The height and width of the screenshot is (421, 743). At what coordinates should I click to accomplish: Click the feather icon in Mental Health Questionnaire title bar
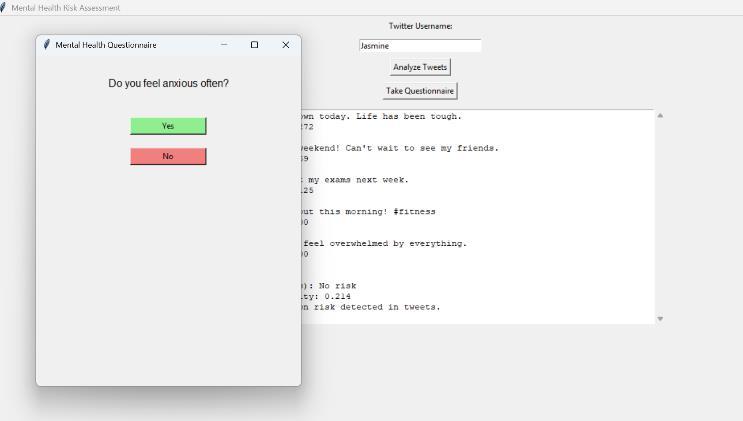[x=46, y=45]
